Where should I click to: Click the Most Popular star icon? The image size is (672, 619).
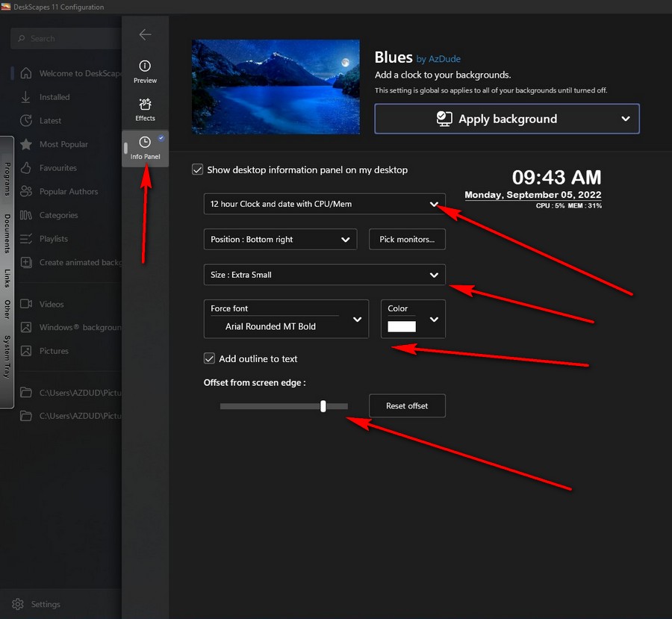[x=26, y=144]
